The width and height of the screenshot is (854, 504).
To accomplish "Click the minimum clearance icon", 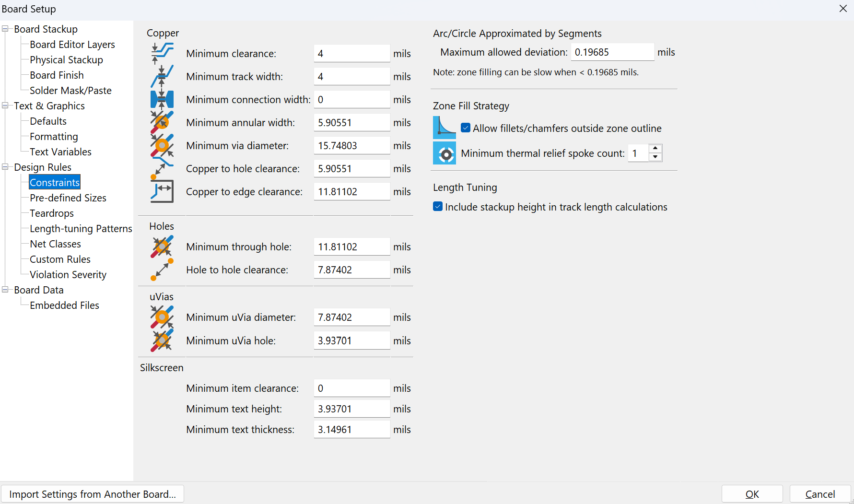I will point(162,53).
